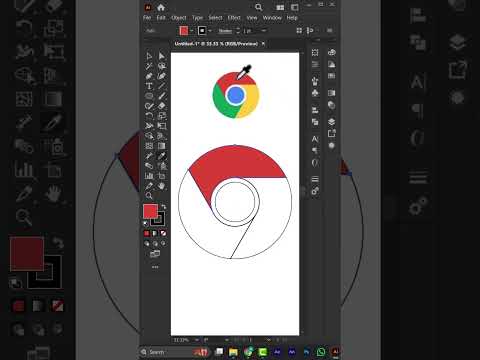Select the Curvature tool
Viewport: 480px width, 360px height.
162,76
